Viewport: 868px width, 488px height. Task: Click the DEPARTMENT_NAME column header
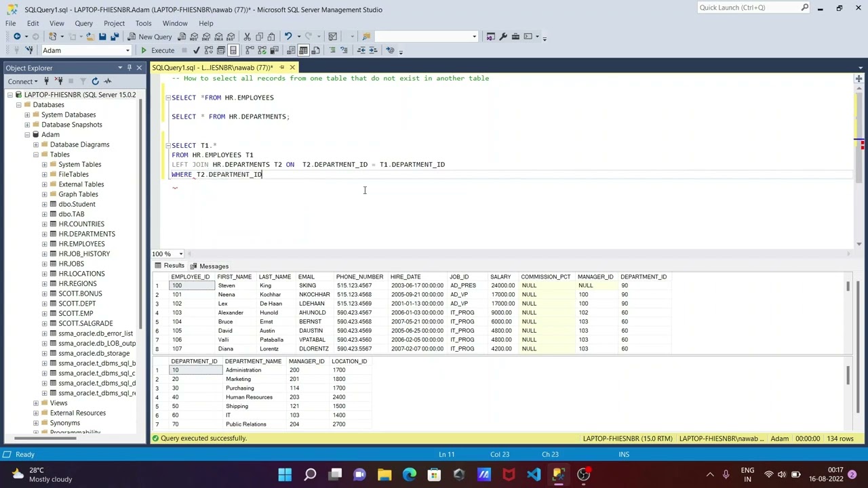(x=253, y=361)
